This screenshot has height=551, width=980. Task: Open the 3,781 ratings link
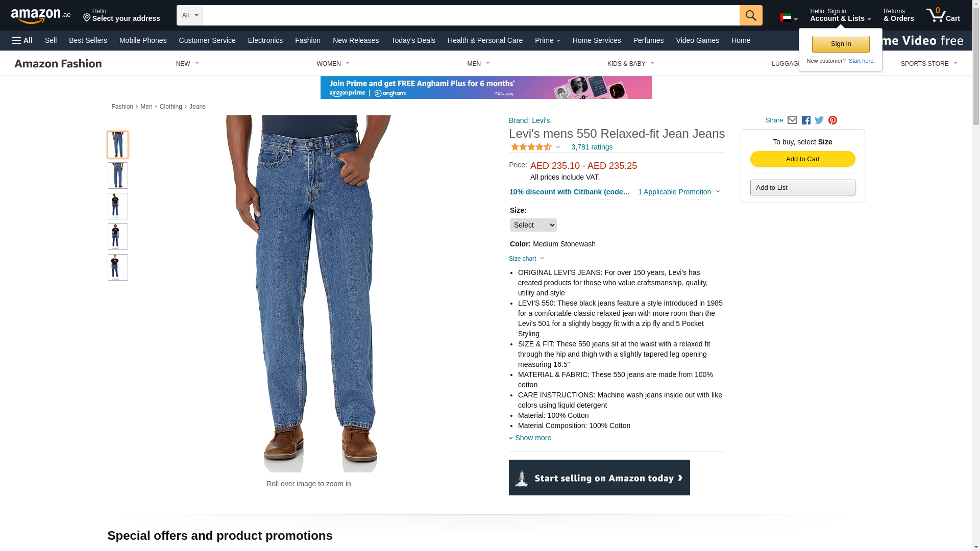[592, 147]
